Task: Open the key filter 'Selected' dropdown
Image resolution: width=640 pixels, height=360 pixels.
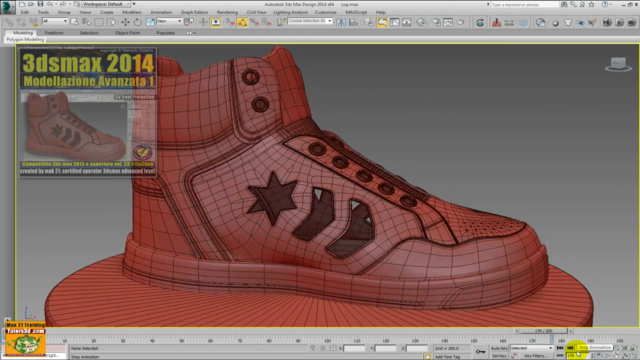Action: coord(531,348)
